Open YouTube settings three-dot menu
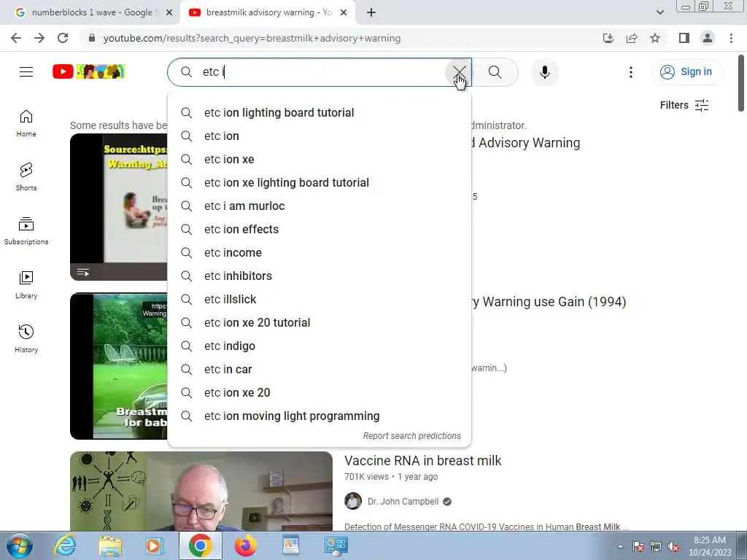 click(631, 72)
